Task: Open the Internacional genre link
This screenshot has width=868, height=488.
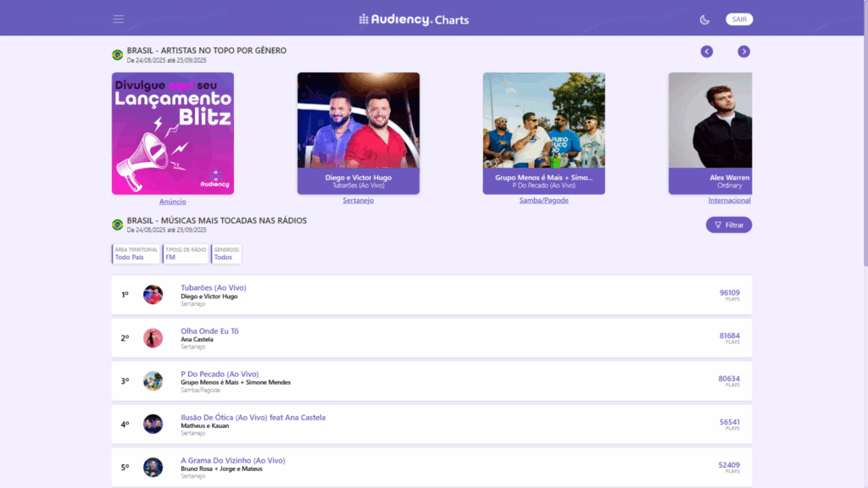Action: click(x=729, y=201)
